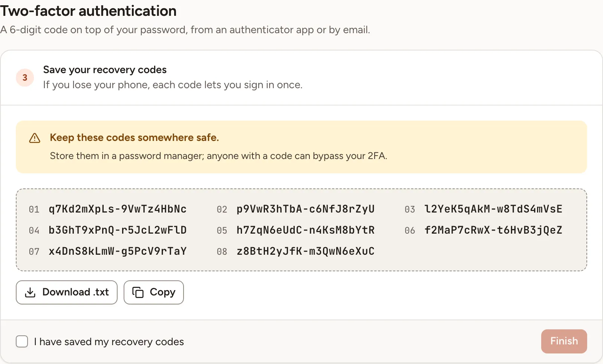Select recovery code q7Kd2mXpLs-9VwTz4HbNc
Viewport: 603px width, 364px height.
[118, 209]
